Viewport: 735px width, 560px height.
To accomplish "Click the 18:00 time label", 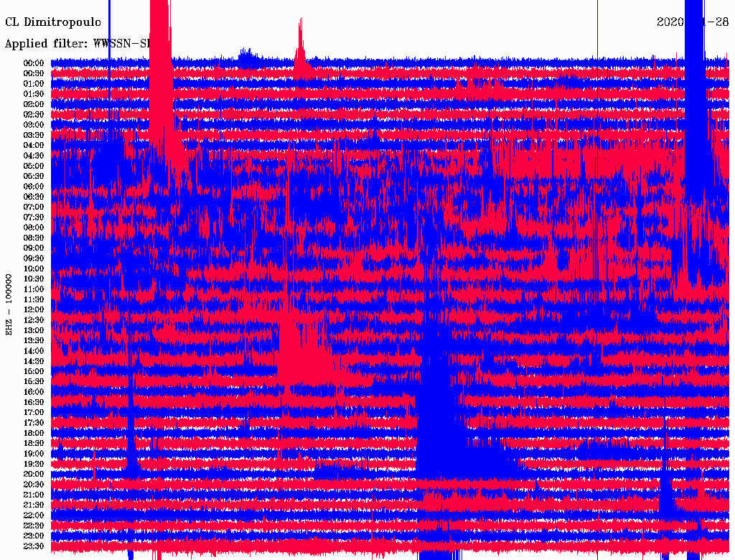I will [34, 434].
